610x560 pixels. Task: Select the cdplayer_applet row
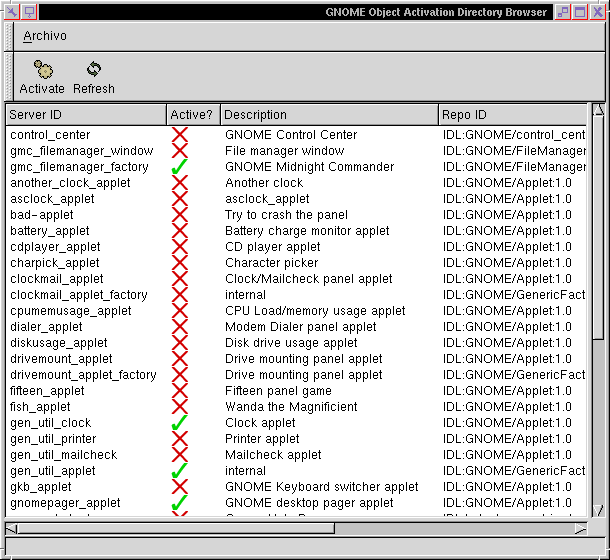(296, 247)
